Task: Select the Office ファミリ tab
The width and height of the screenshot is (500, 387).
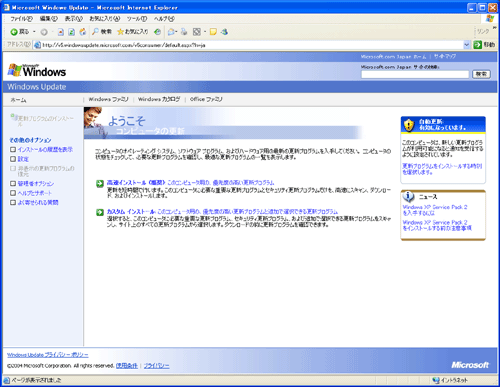Action: point(206,99)
